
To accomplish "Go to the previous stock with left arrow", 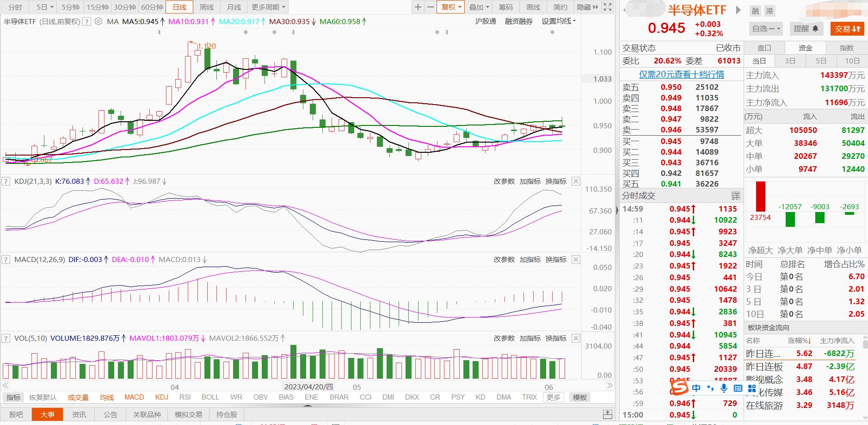I will [624, 10].
